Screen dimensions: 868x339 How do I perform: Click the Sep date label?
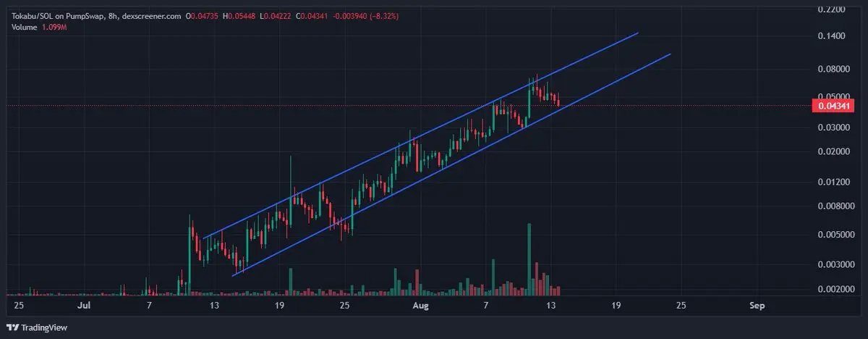[x=757, y=306]
